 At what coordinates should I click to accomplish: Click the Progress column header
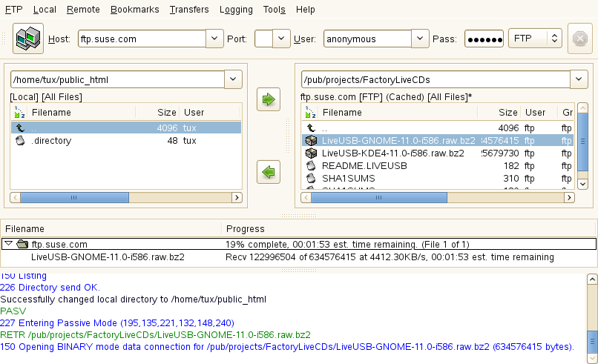tap(408, 228)
